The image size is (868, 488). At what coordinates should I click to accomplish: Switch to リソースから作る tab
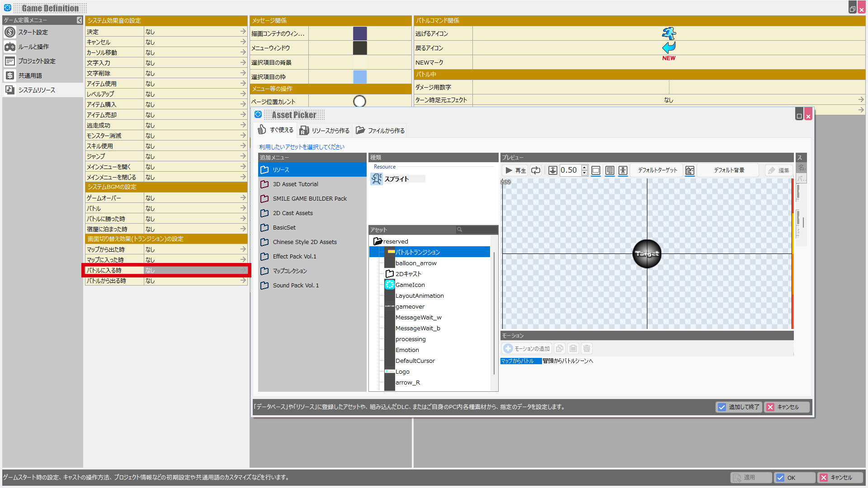[325, 131]
